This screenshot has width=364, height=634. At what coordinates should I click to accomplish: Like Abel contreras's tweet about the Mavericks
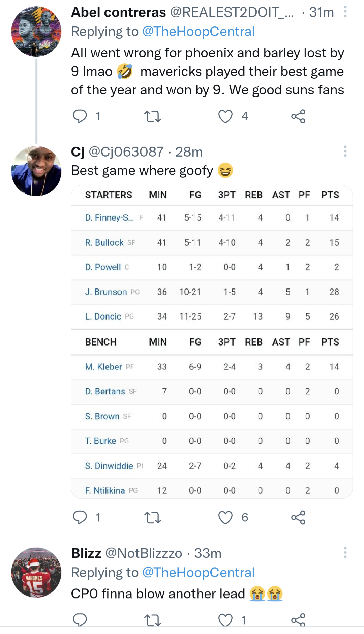point(225,117)
